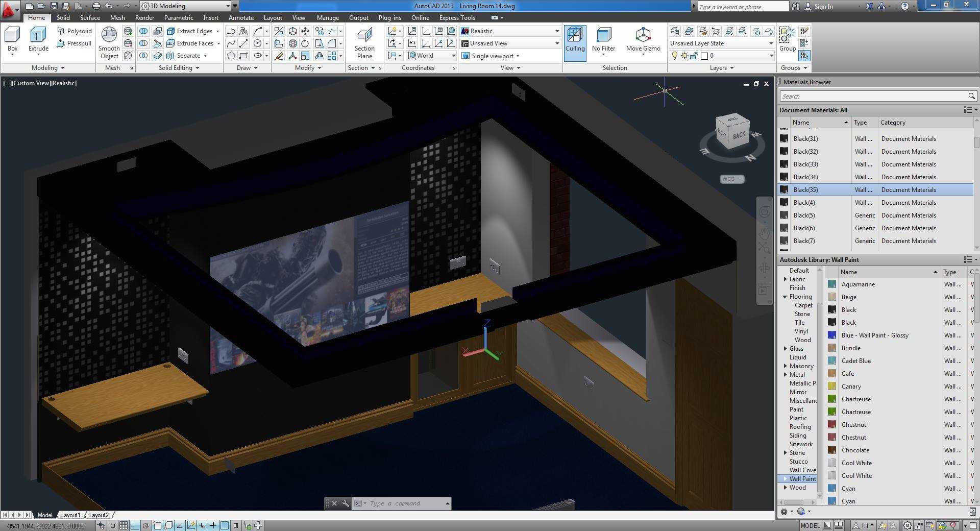Click the toolbar lock icon in status bar
The width and height of the screenshot is (980, 531).
(919, 525)
